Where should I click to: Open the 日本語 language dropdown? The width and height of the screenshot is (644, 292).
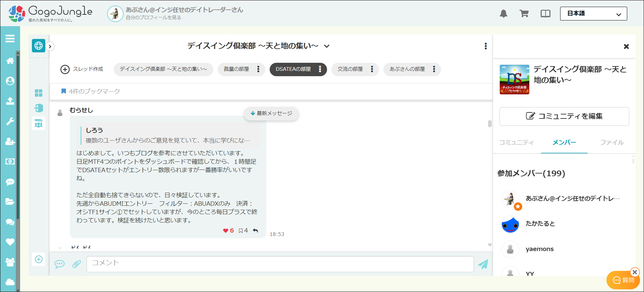tap(593, 14)
